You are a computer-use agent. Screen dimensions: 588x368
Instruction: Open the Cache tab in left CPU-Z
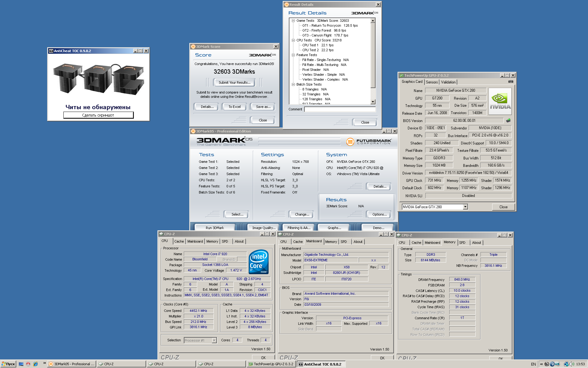click(x=179, y=242)
